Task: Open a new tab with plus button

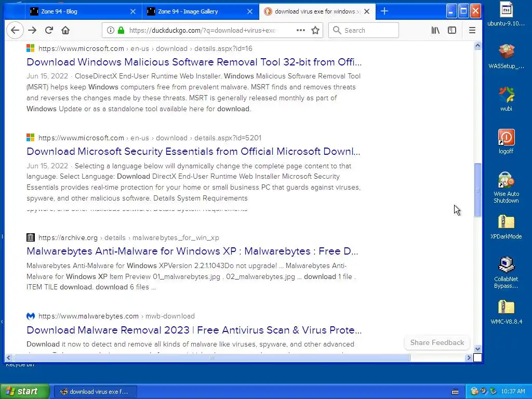Action: (384, 11)
